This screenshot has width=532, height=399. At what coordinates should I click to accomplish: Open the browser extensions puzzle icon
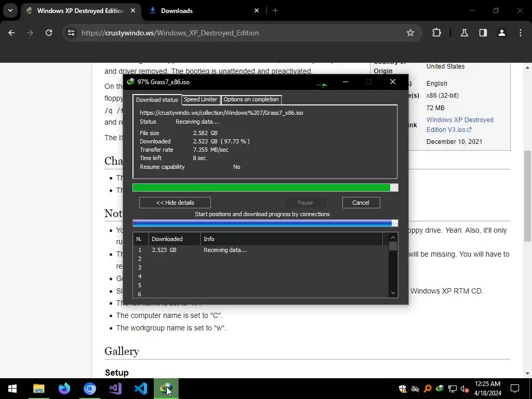(436, 33)
